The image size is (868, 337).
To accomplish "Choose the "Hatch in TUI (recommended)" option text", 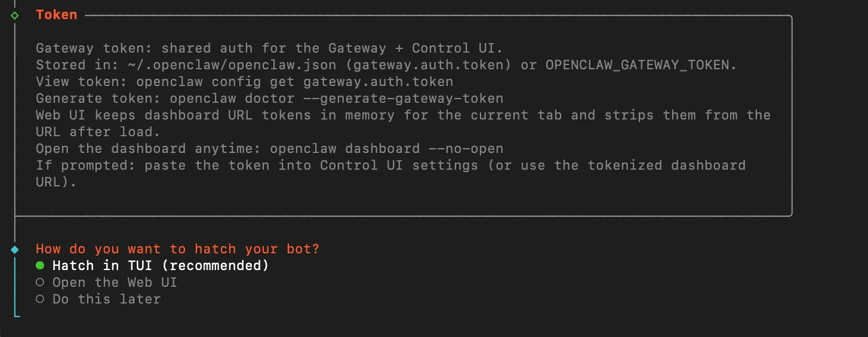I will 161,265.
